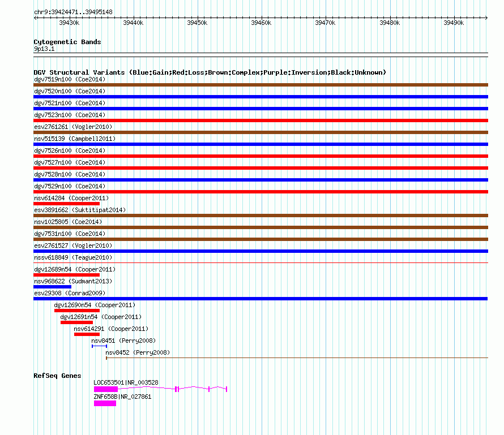
Task: Select the blue gain bar under dgv7520n100
Action: [260, 97]
